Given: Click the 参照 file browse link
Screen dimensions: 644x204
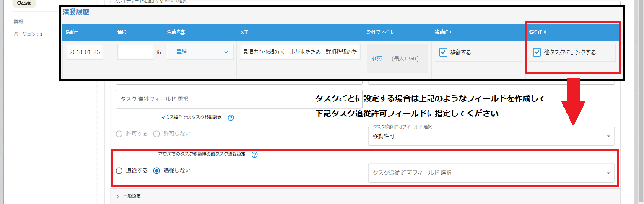Looking at the screenshot, I should [x=377, y=59].
